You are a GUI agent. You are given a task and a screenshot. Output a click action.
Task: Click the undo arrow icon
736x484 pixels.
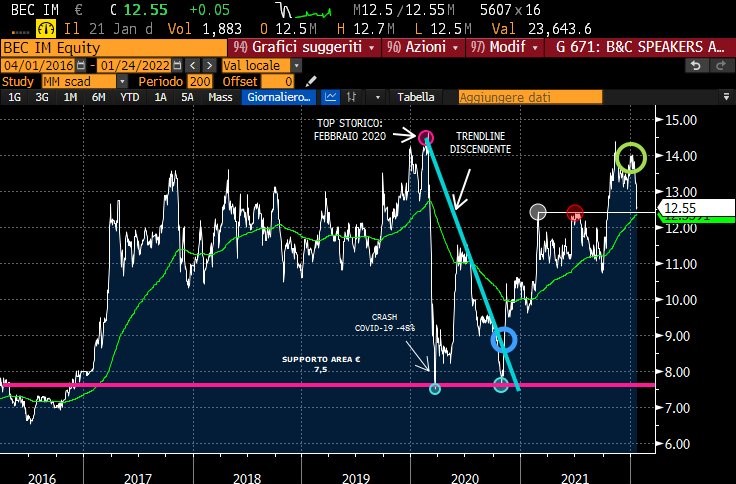(x=695, y=65)
